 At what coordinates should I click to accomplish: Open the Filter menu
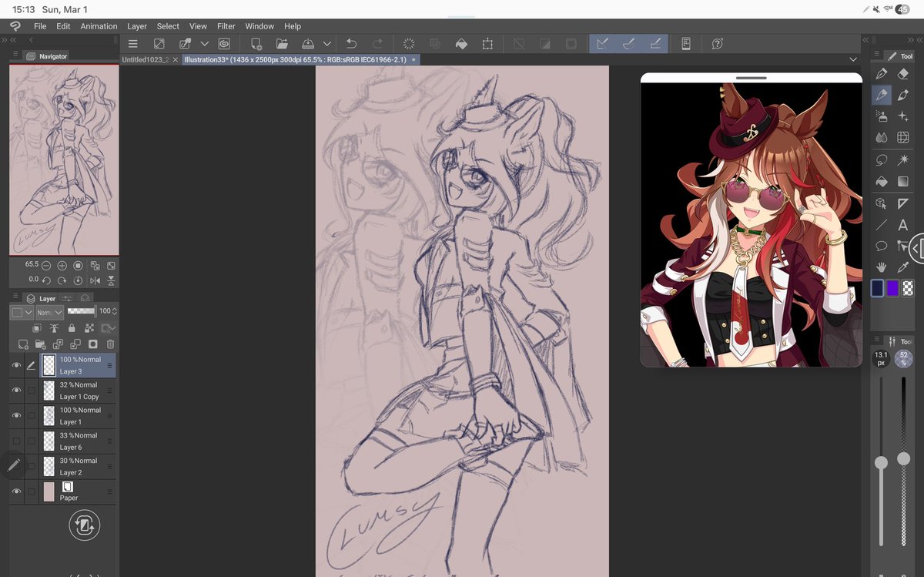pyautogui.click(x=226, y=26)
